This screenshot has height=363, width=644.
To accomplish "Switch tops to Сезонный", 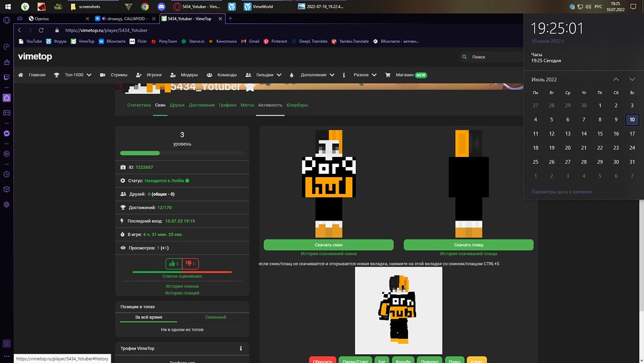I will coord(215,317).
